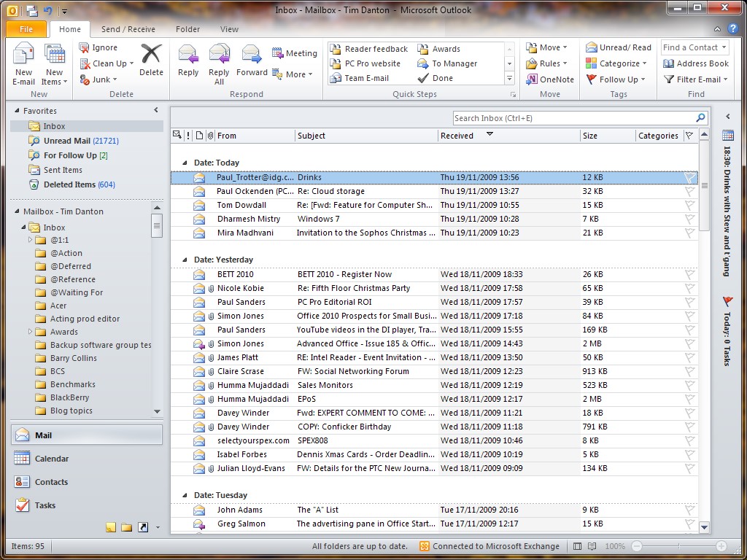
Task: Flag the SPEX808 message
Action: pos(689,440)
